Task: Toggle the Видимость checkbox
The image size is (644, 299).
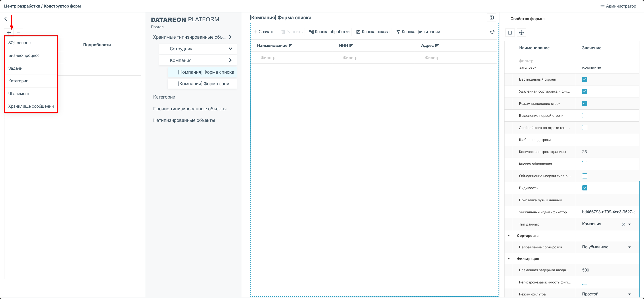Action: [585, 188]
